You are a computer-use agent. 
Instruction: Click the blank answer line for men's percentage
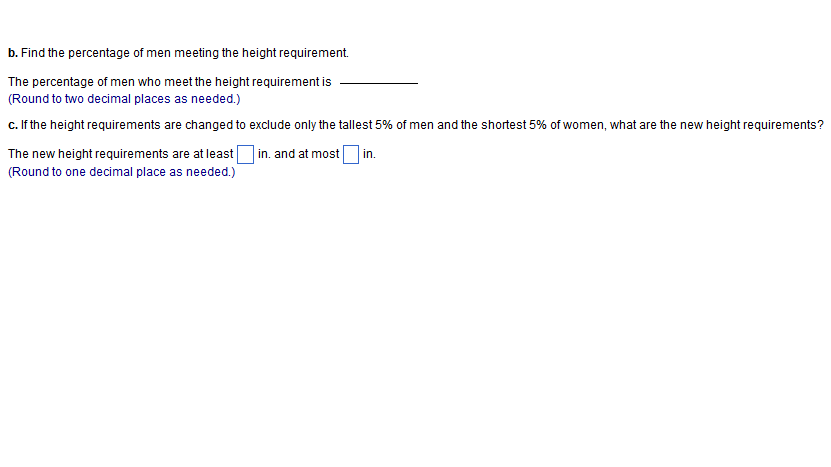click(378, 82)
